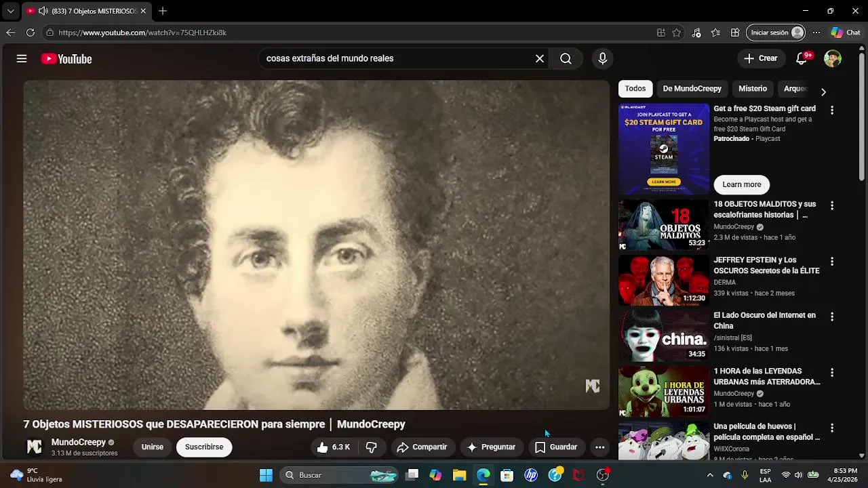Save video with Guardar button
The height and width of the screenshot is (488, 868).
pos(556,447)
